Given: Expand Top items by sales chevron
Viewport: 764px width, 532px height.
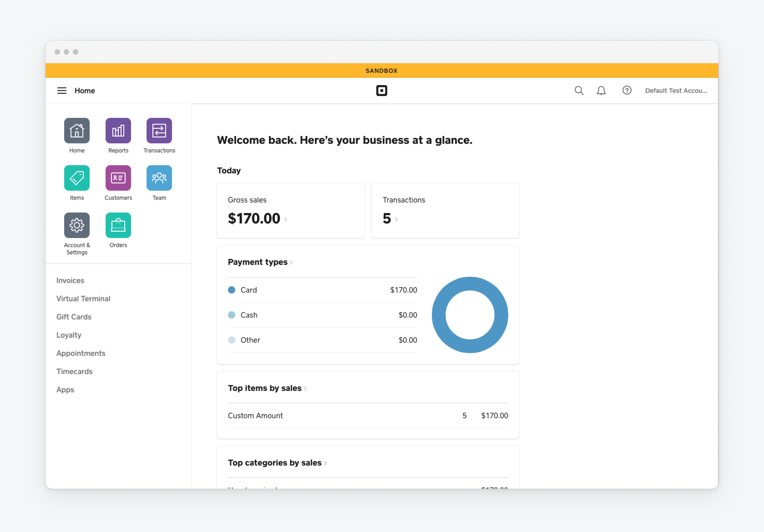Looking at the screenshot, I should 305,389.
